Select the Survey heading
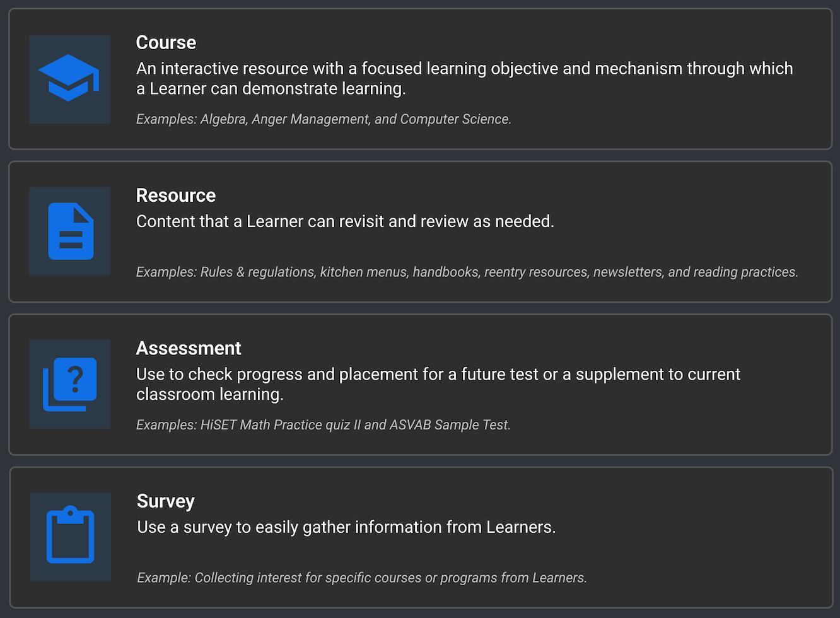This screenshot has height=618, width=840. click(x=166, y=501)
